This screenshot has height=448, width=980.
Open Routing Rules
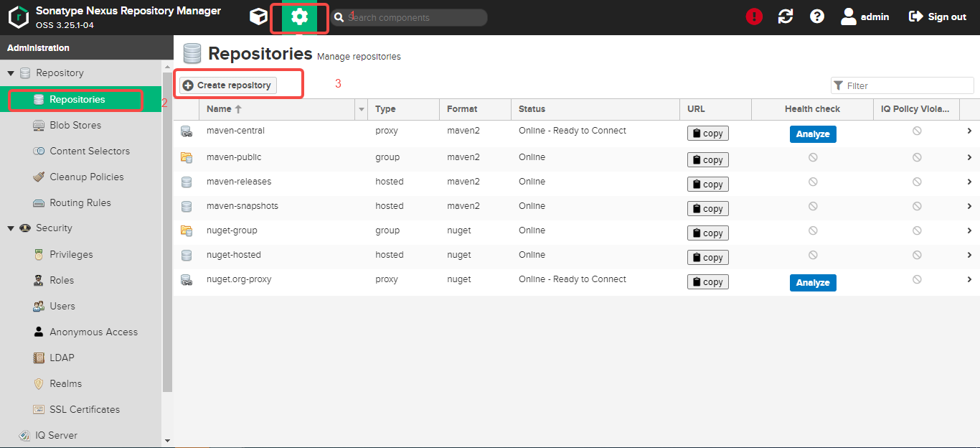point(80,202)
